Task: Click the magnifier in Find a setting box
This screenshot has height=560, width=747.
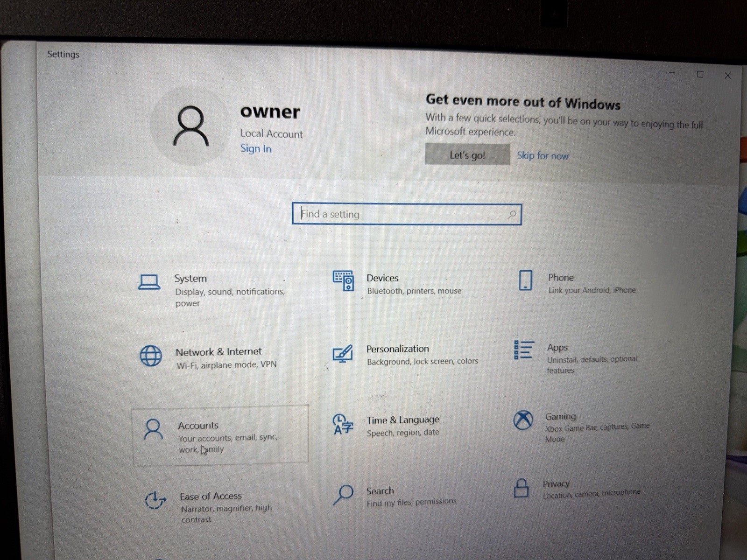Action: point(512,214)
